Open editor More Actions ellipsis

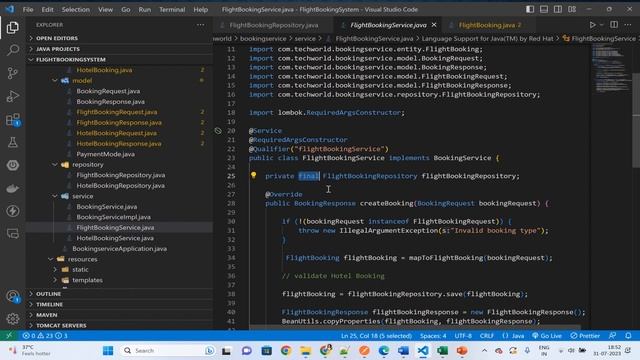[628, 24]
